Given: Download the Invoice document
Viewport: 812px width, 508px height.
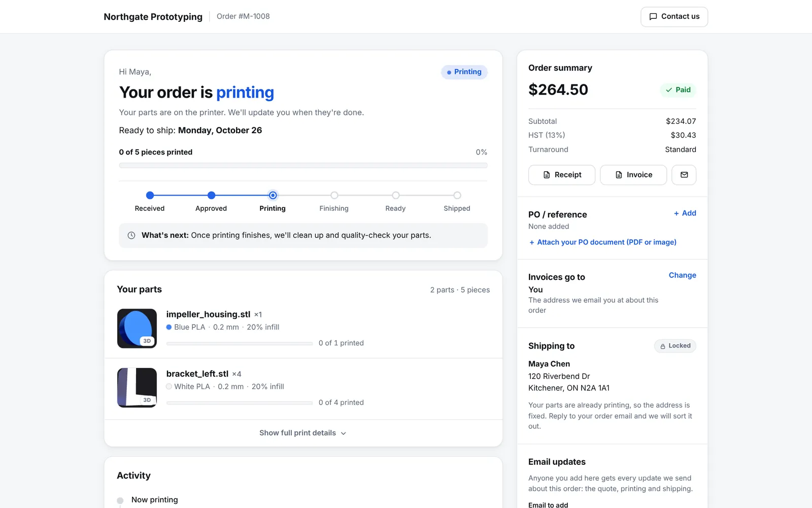Looking at the screenshot, I should [633, 175].
